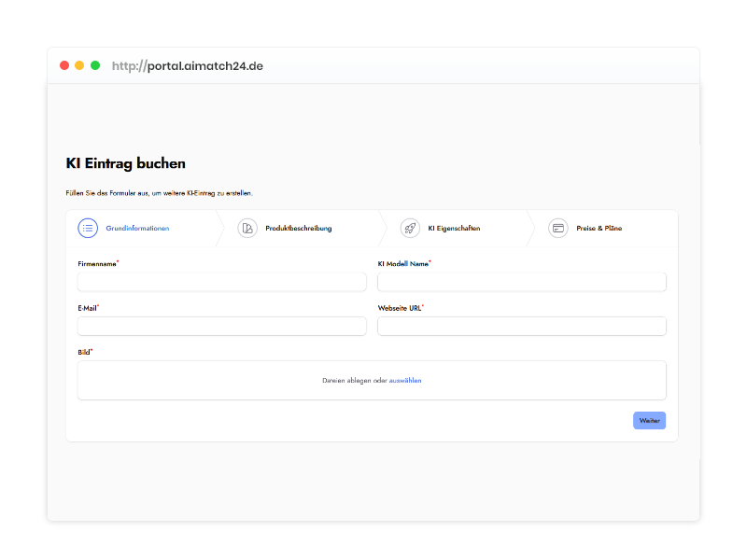Viewport: 747px width, 560px height.
Task: Open the Produktbeschreibung step
Action: 298,228
